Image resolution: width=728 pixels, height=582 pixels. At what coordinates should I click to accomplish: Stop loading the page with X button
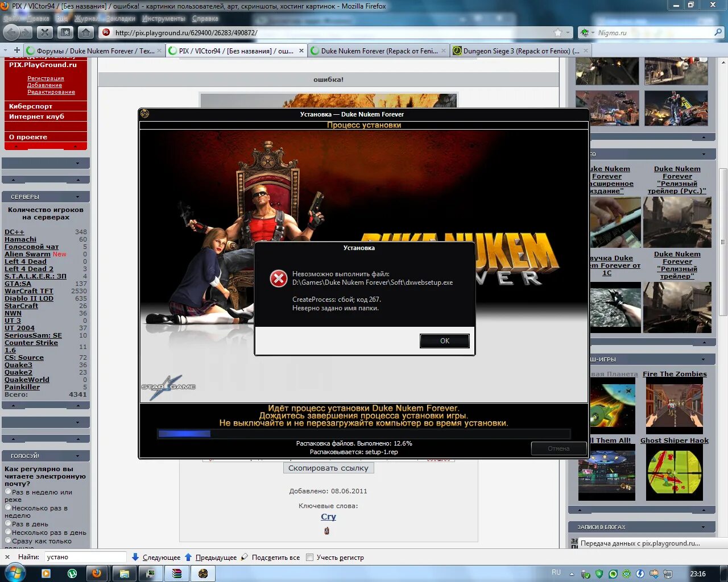pos(45,32)
